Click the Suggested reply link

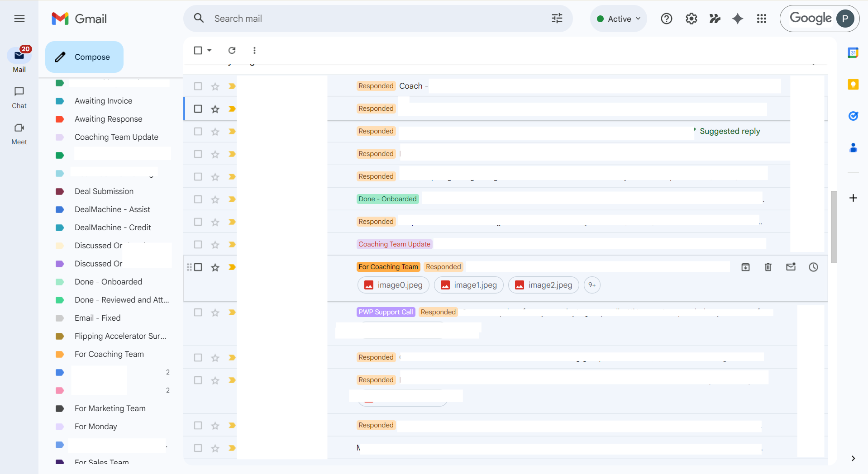pyautogui.click(x=730, y=131)
